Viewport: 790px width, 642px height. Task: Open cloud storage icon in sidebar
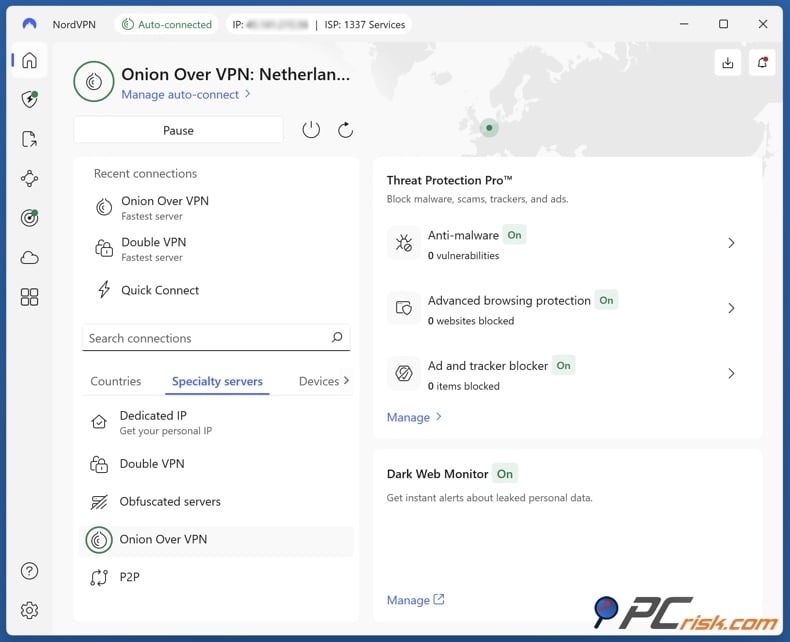[x=29, y=258]
